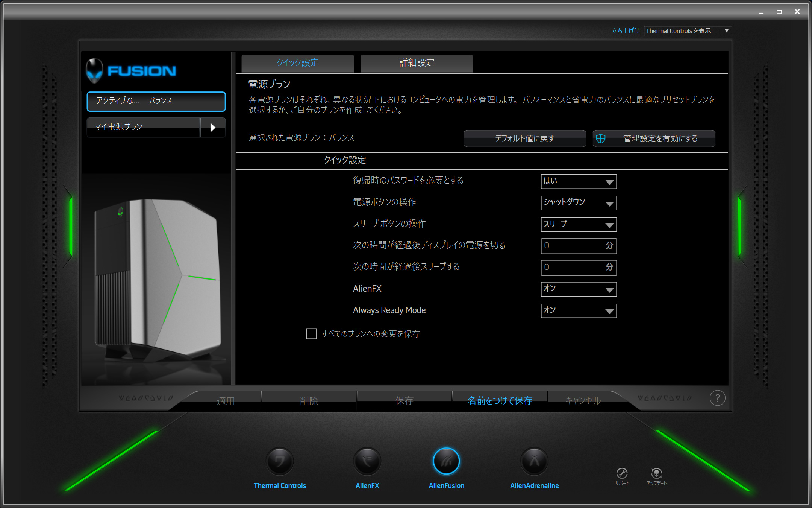Expand the 電源ボタンの操作 シャットダウン dropdown
The height and width of the screenshot is (508, 812).
[579, 203]
